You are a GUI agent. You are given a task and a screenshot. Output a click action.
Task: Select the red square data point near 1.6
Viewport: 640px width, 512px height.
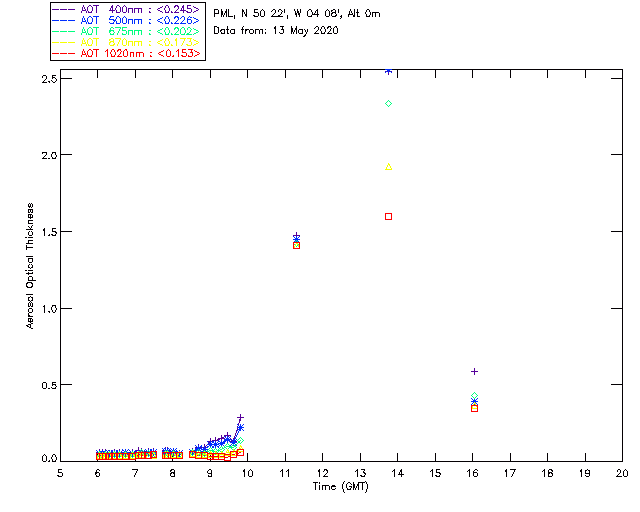(389, 216)
